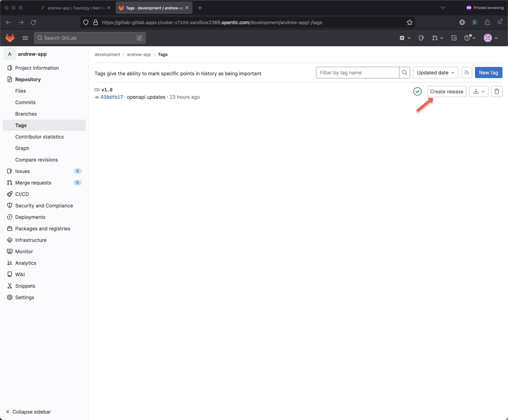Click the tags RSS feed icon
Image resolution: width=508 pixels, height=420 pixels.
click(x=466, y=73)
